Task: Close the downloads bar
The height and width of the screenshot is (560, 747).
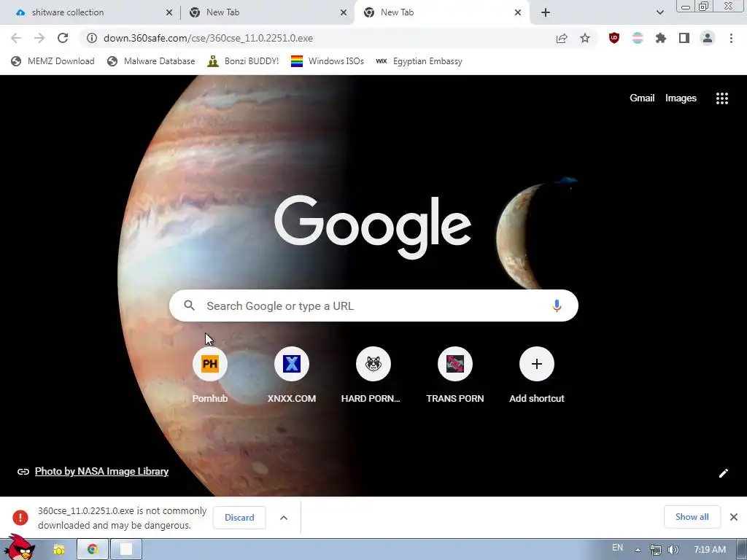Action: pyautogui.click(x=734, y=517)
